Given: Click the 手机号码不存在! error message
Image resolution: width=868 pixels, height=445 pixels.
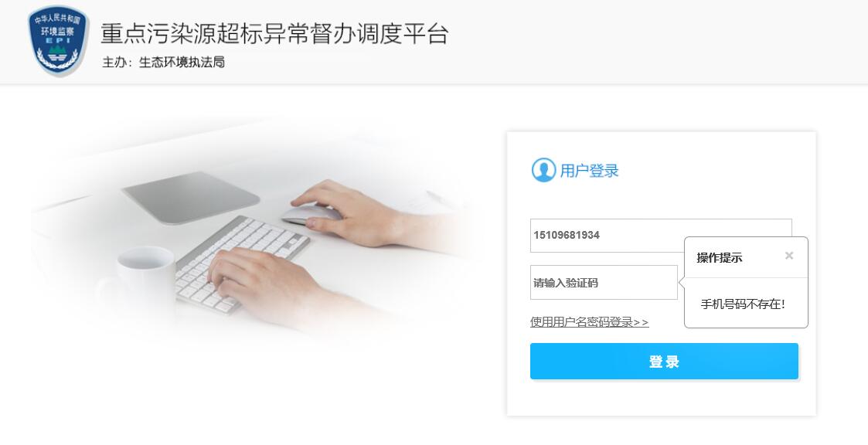Looking at the screenshot, I should click(x=743, y=304).
